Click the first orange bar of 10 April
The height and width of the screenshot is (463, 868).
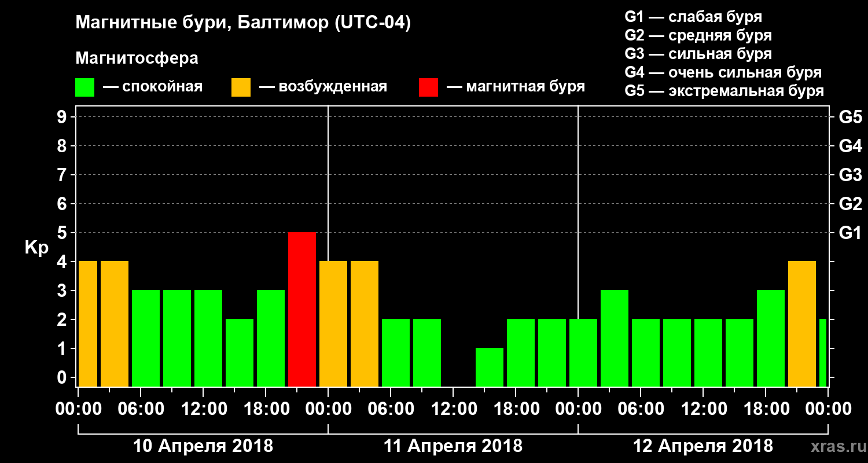[x=88, y=324]
